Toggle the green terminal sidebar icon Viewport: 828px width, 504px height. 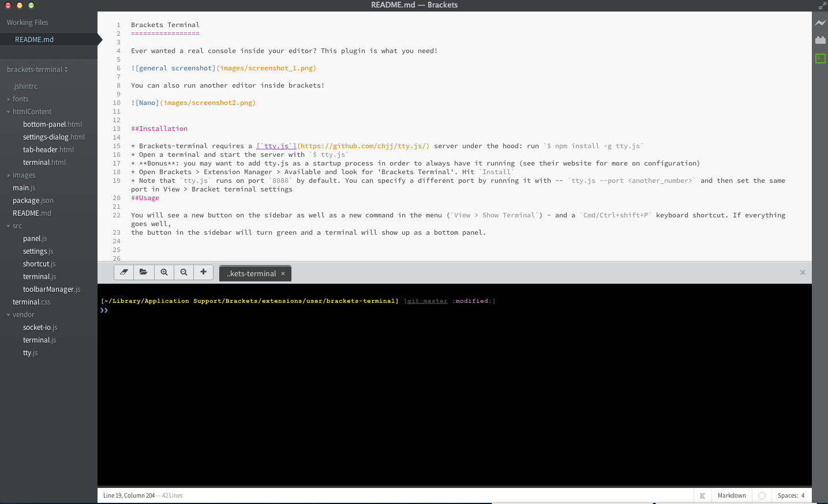(820, 58)
